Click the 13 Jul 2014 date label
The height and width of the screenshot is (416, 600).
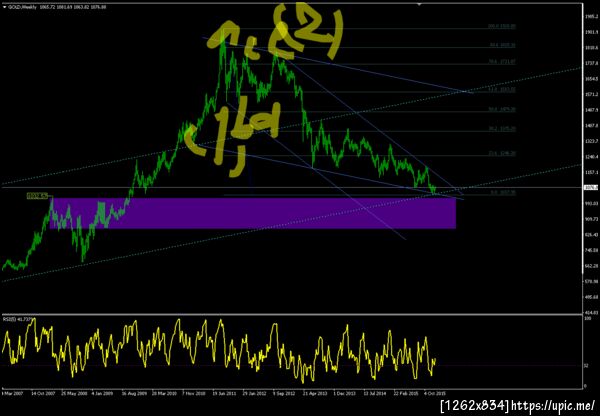[375, 393]
